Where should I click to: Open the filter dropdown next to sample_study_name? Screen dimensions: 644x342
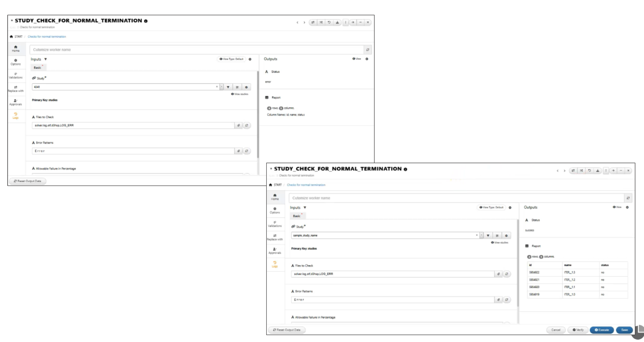click(x=488, y=236)
